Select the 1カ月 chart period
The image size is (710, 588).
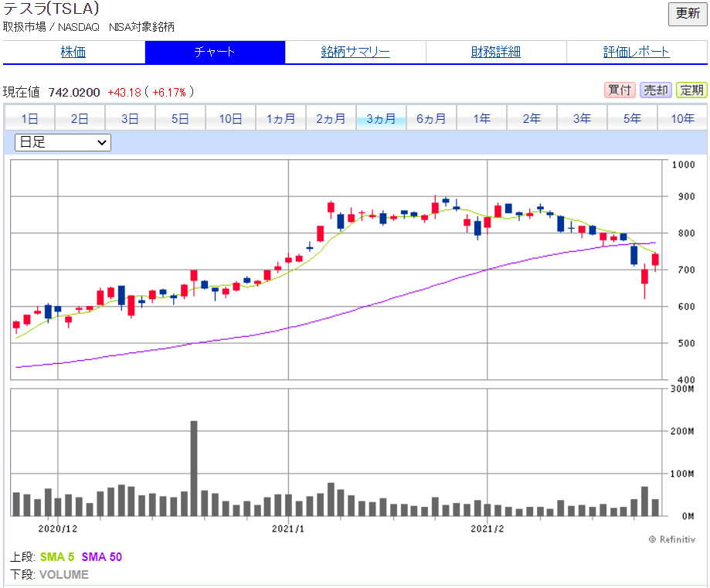[280, 119]
